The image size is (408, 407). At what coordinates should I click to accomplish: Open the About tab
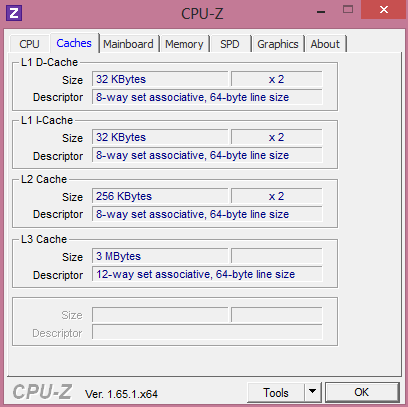[x=325, y=44]
